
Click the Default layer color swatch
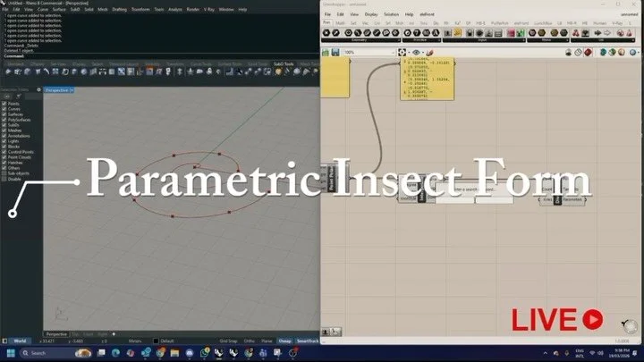(x=156, y=341)
